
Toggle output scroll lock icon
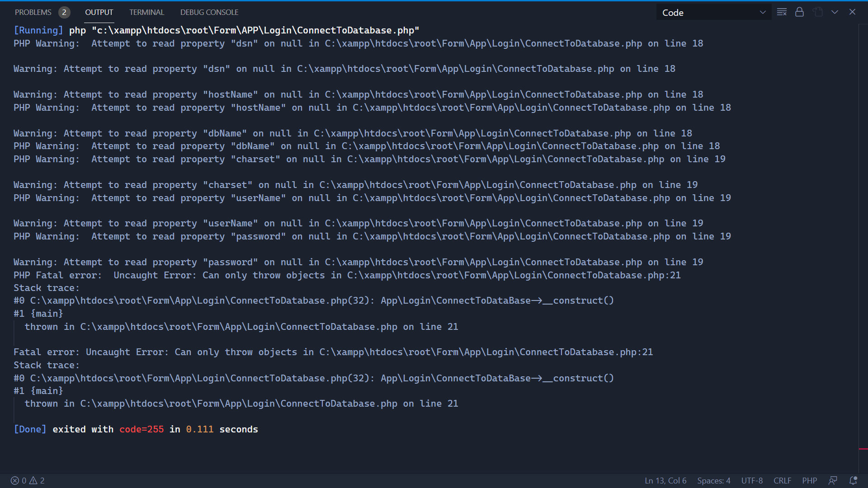[x=799, y=12]
